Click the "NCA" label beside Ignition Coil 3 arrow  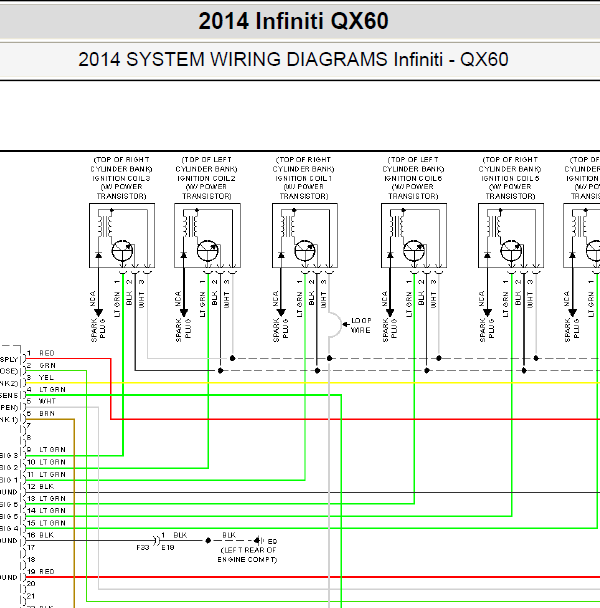click(93, 299)
